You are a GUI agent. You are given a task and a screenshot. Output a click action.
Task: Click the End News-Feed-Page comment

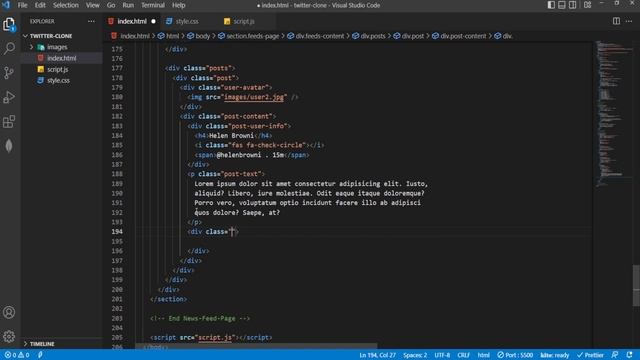[x=200, y=318]
